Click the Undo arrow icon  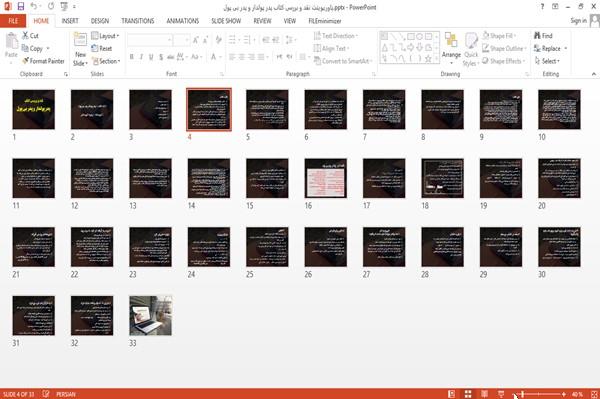coord(34,6)
